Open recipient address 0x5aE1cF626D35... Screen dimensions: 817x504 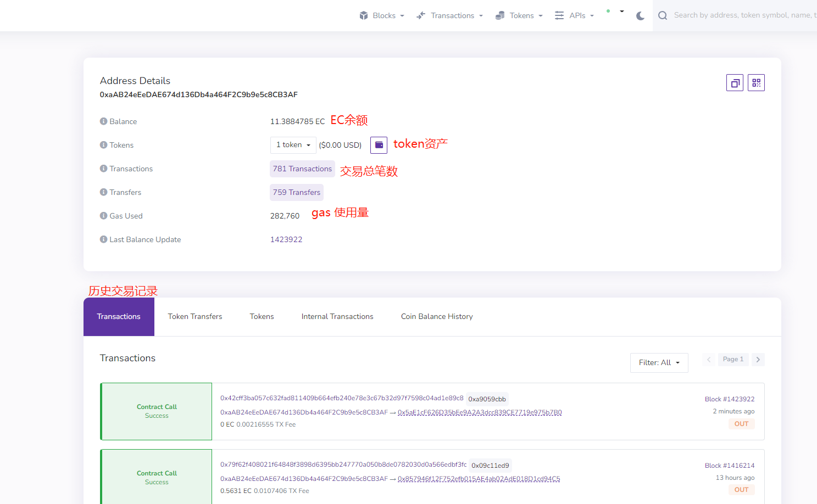(x=480, y=412)
